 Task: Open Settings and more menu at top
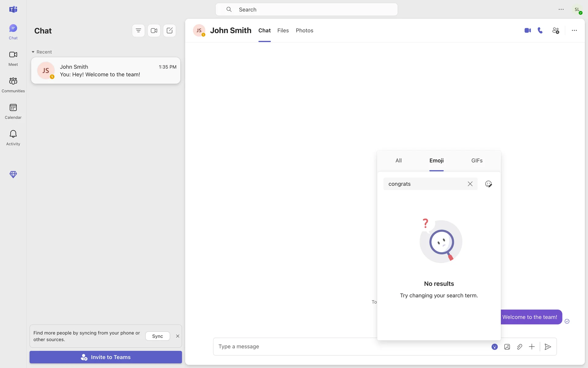tap(561, 10)
